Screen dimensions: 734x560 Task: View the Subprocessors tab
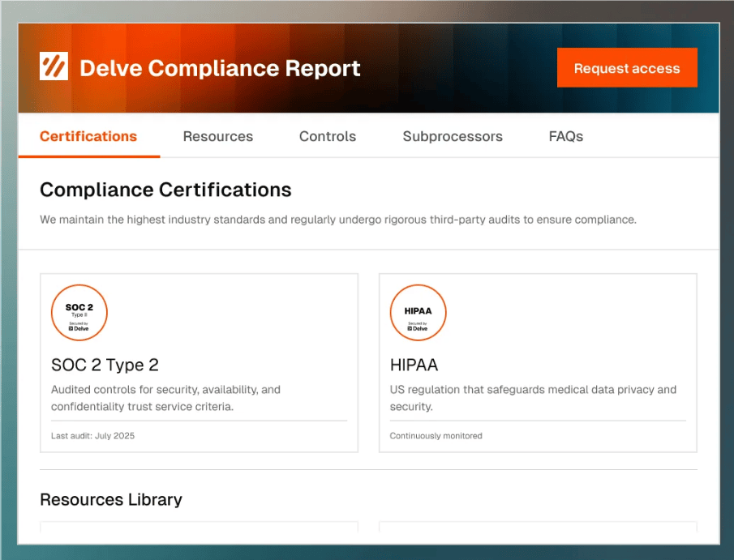452,136
